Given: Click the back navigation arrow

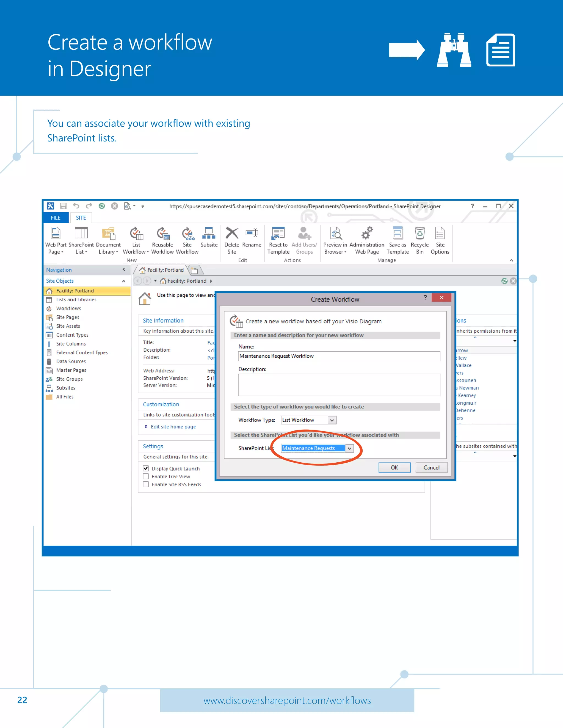Looking at the screenshot, I should point(138,281).
